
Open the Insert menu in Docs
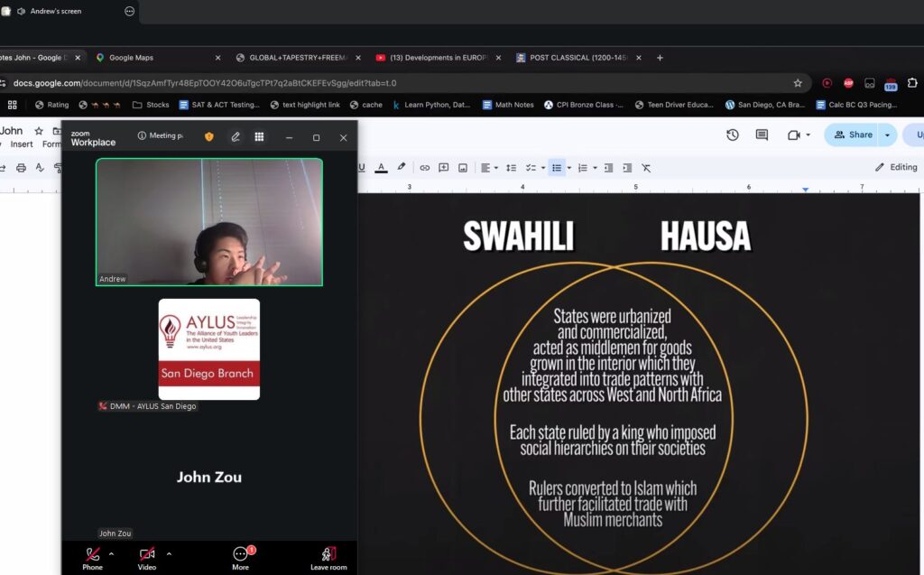22,144
